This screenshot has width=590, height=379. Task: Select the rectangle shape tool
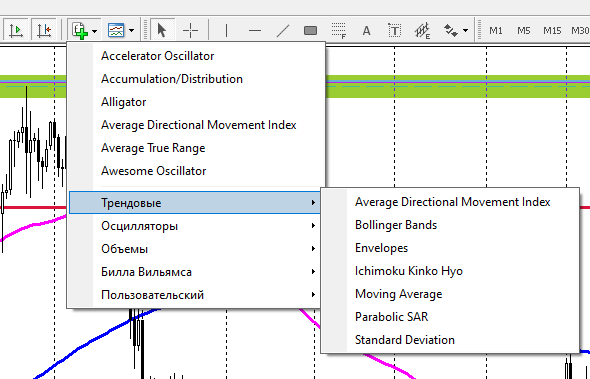[x=310, y=30]
